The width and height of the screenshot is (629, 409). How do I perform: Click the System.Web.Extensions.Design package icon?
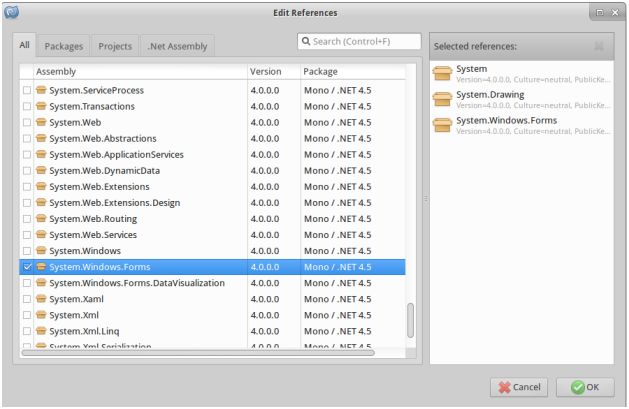coord(41,202)
